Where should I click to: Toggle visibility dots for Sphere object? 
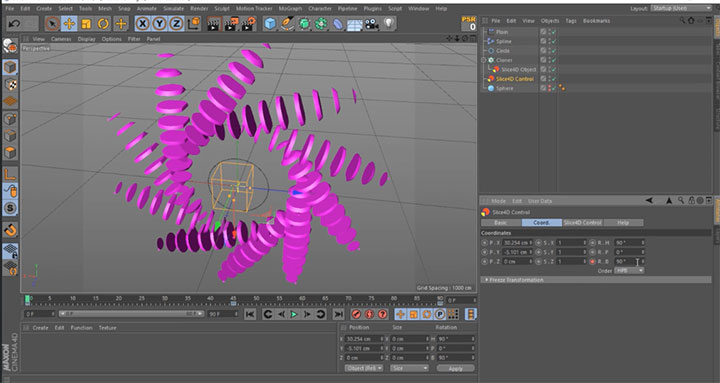pos(549,88)
